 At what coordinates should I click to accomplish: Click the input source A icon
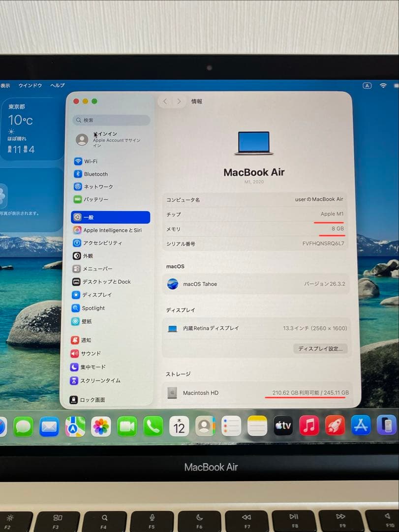click(x=367, y=86)
